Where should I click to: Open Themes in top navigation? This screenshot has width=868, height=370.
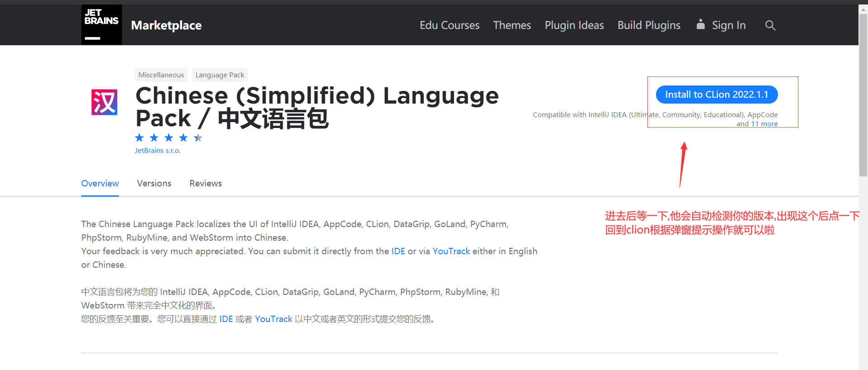(x=512, y=25)
